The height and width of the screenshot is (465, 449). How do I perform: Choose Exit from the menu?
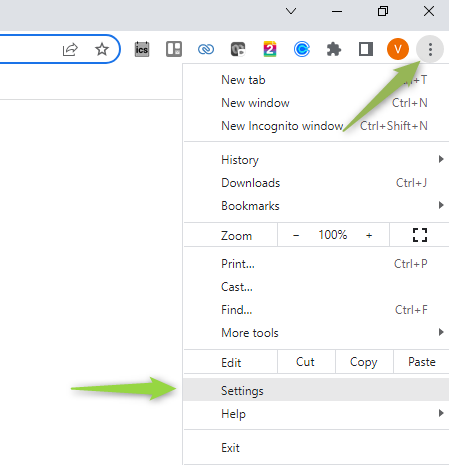point(316,448)
